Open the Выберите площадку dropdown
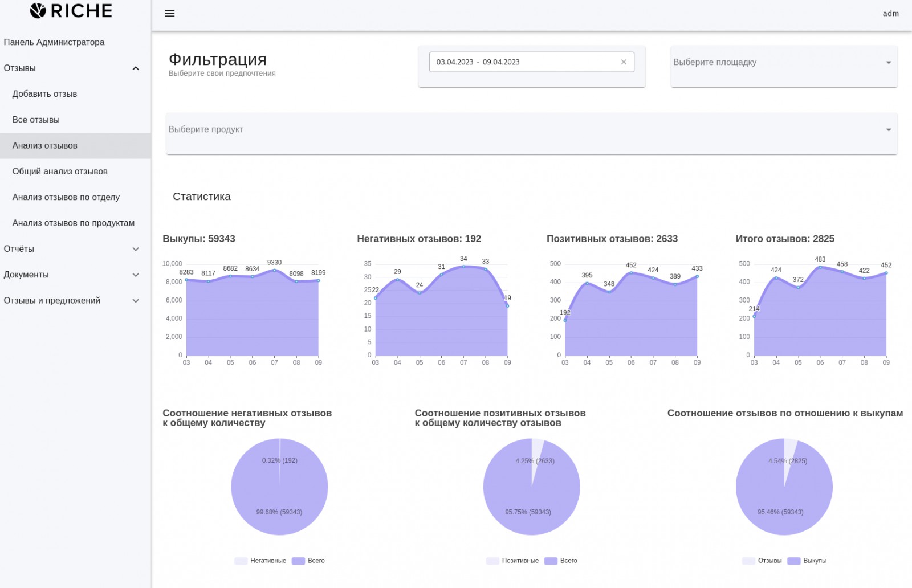This screenshot has width=912, height=588. point(784,66)
